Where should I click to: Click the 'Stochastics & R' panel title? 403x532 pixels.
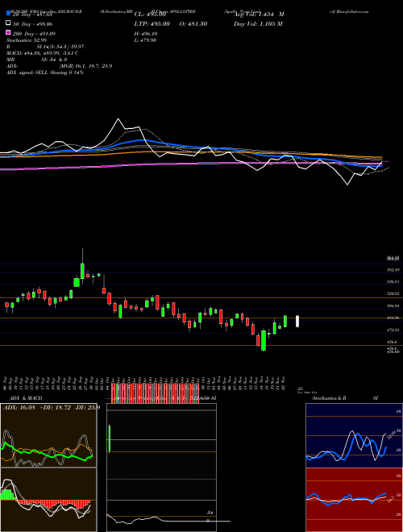329,398
